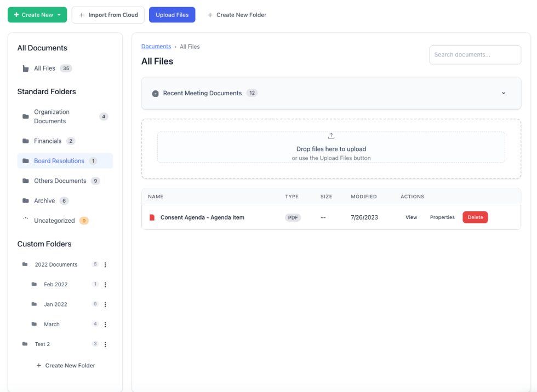
Task: Click the Name column header
Action: (156, 197)
